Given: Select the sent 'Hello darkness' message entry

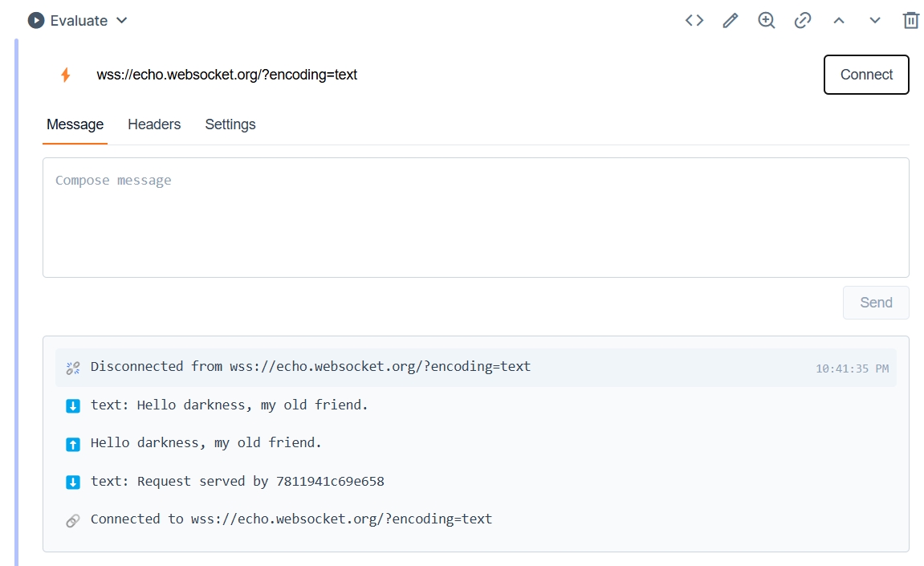Looking at the screenshot, I should tap(206, 443).
